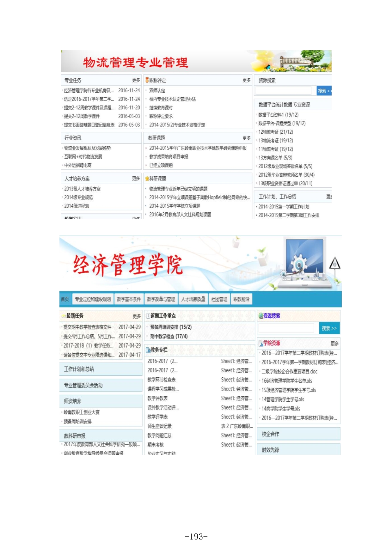Open the 社团管理 tab
The height and width of the screenshot is (554, 392).
(x=219, y=299)
